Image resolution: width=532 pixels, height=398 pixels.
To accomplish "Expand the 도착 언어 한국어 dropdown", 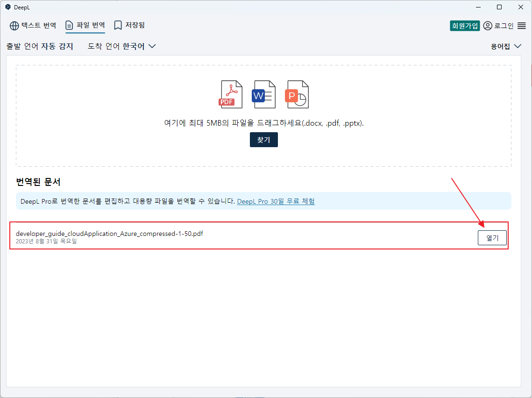I will pos(122,46).
